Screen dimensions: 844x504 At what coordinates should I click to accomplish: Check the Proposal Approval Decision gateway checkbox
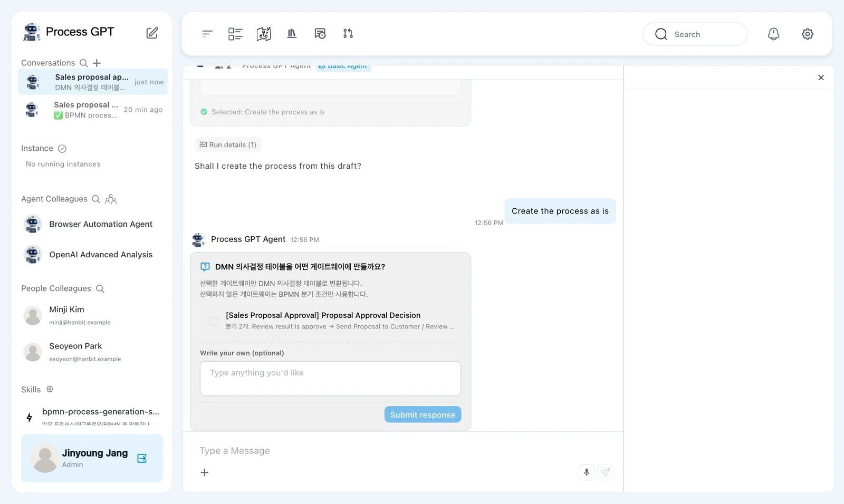214,321
